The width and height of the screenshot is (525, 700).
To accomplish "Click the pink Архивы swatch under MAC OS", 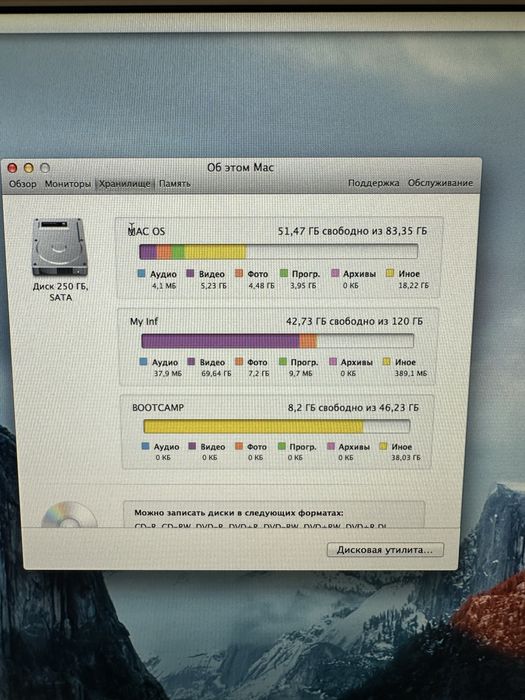I will pos(335,273).
